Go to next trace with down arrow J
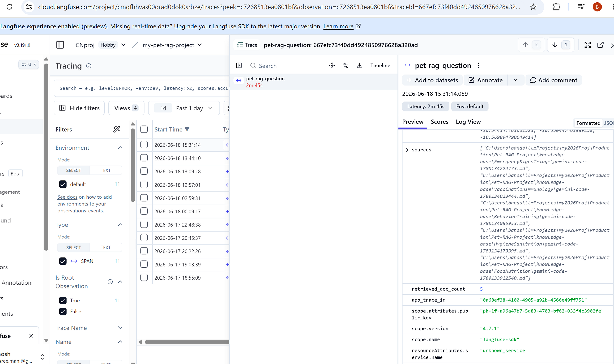 coord(561,45)
